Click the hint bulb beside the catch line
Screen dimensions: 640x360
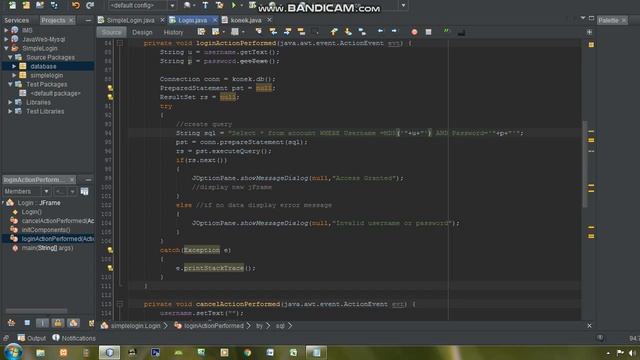[110, 250]
